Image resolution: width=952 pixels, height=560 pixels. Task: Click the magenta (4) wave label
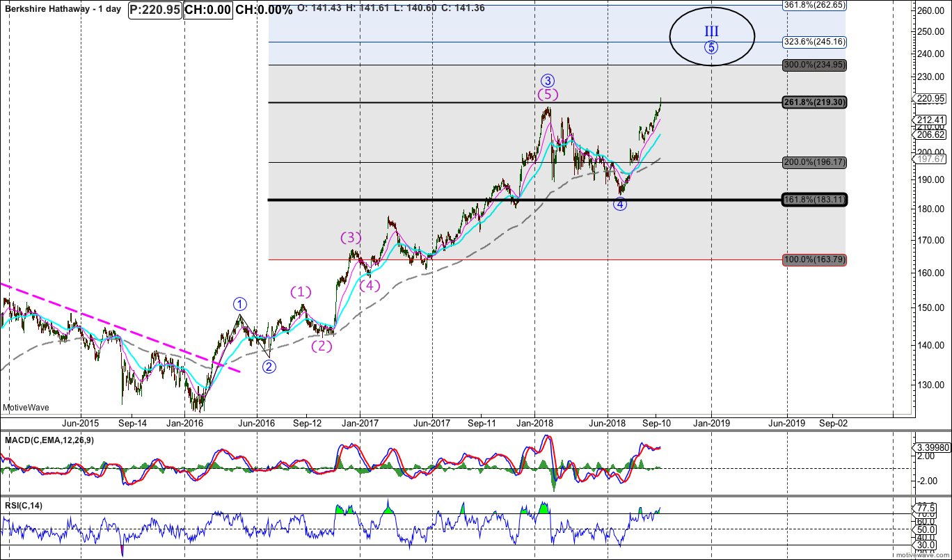[370, 286]
